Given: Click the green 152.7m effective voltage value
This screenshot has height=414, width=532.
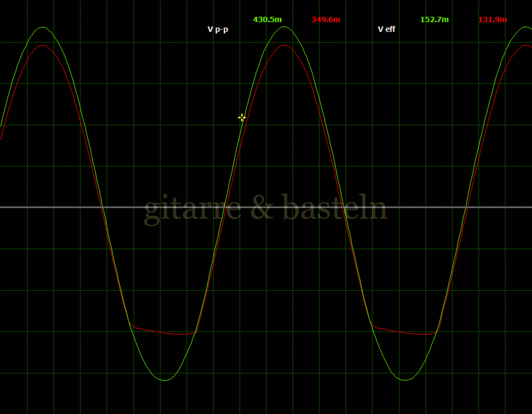Looking at the screenshot, I should 434,20.
